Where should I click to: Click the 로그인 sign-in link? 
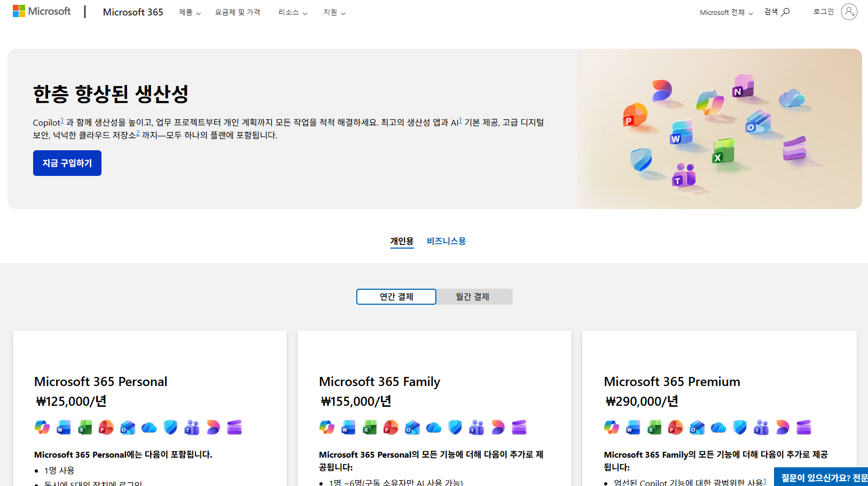pos(823,12)
